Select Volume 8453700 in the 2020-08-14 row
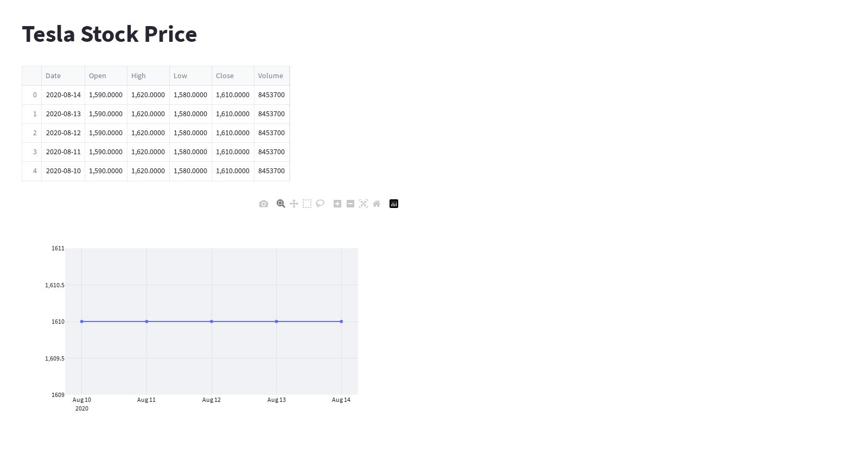 click(272, 95)
